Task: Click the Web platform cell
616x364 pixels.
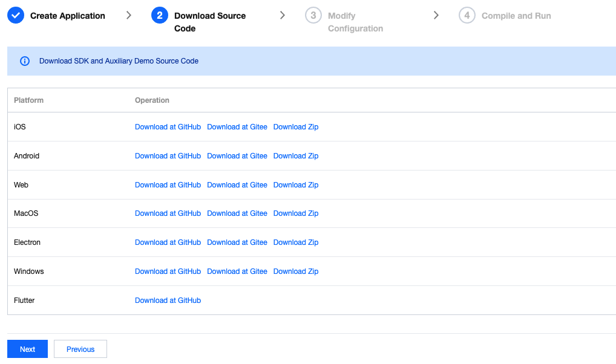Action: coord(21,185)
